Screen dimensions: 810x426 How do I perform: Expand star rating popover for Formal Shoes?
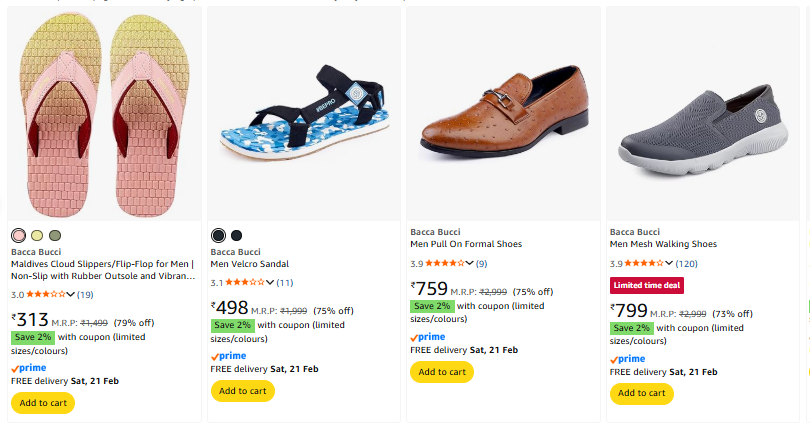click(x=470, y=263)
